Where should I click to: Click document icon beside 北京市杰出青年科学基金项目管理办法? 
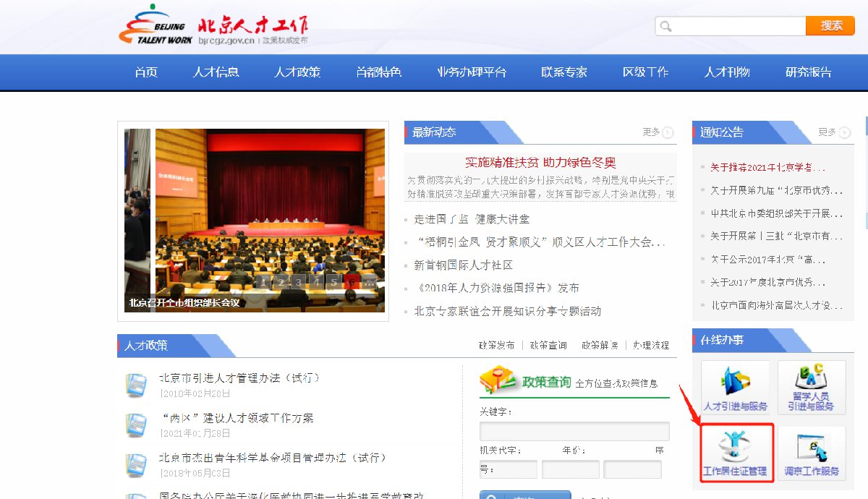coord(135,465)
